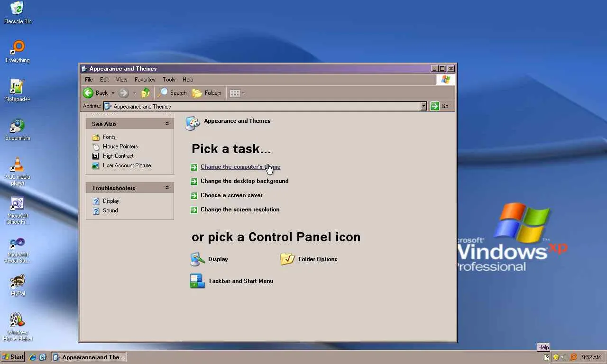Go back with the green Back button

tap(95, 93)
